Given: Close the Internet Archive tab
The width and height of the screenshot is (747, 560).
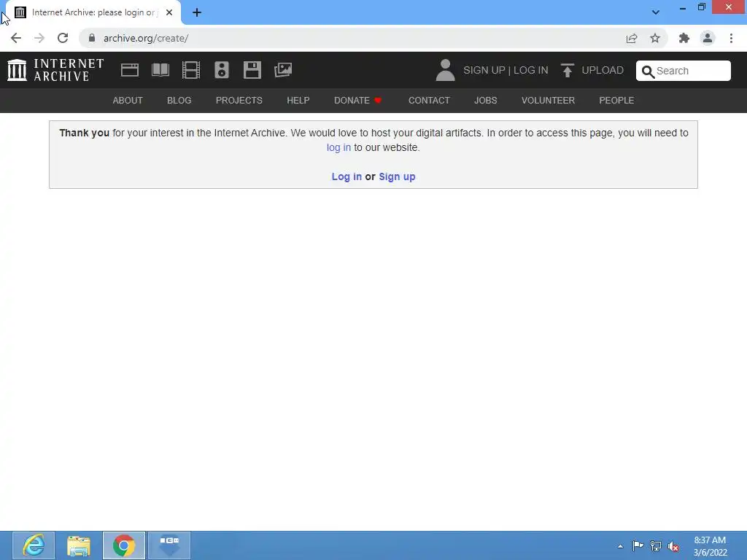Looking at the screenshot, I should pyautogui.click(x=169, y=12).
